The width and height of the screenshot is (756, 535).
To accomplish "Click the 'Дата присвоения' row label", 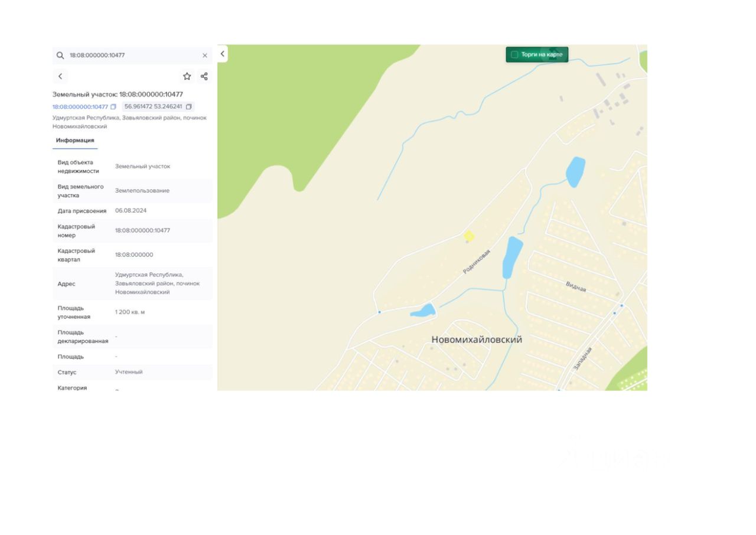I will (x=82, y=211).
